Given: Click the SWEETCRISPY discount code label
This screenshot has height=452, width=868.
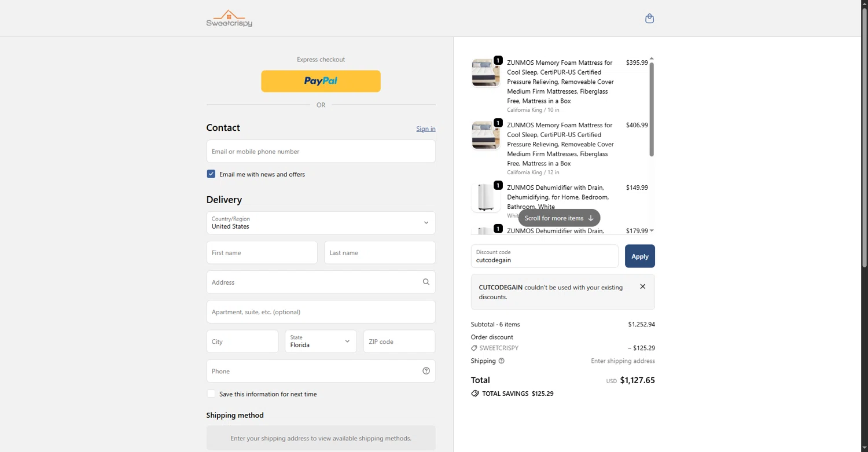Looking at the screenshot, I should pos(499,348).
